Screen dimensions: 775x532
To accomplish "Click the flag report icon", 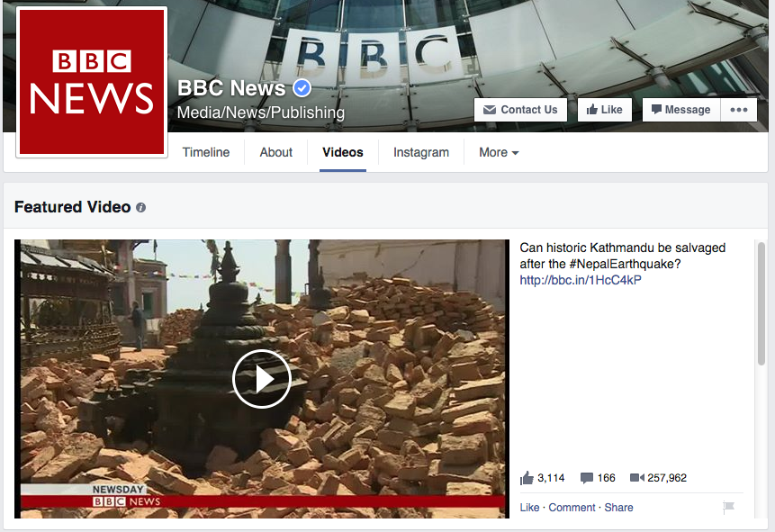I will [x=728, y=507].
